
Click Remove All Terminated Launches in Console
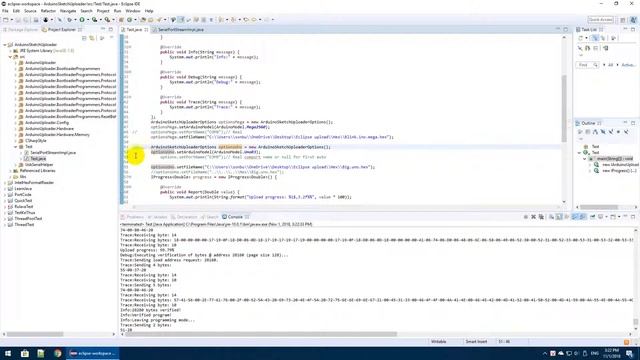(x=541, y=217)
